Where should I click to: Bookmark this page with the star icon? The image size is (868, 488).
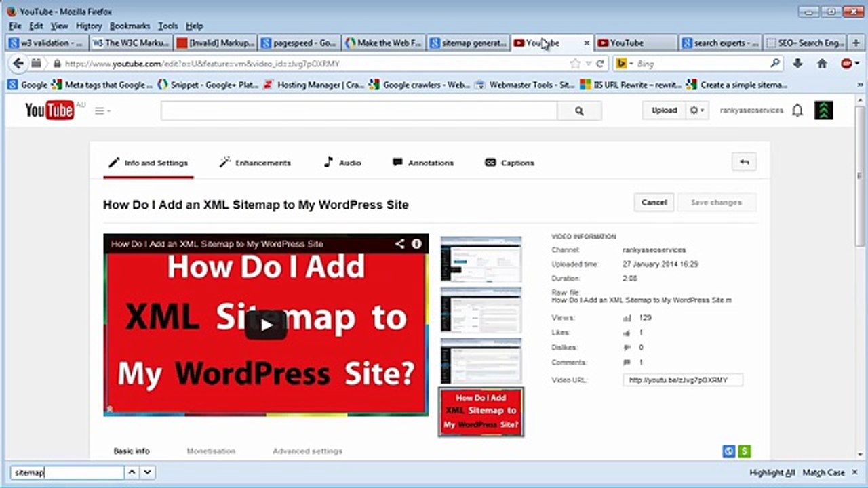(x=575, y=64)
